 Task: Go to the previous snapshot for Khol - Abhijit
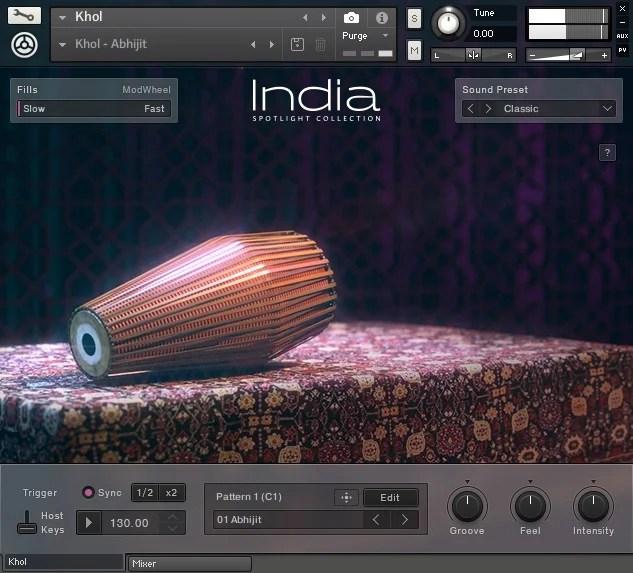click(x=253, y=44)
